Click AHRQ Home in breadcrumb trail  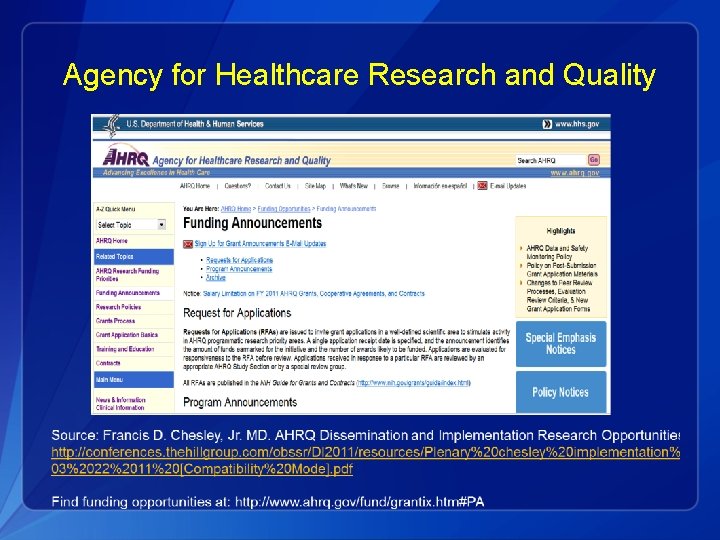(236, 208)
